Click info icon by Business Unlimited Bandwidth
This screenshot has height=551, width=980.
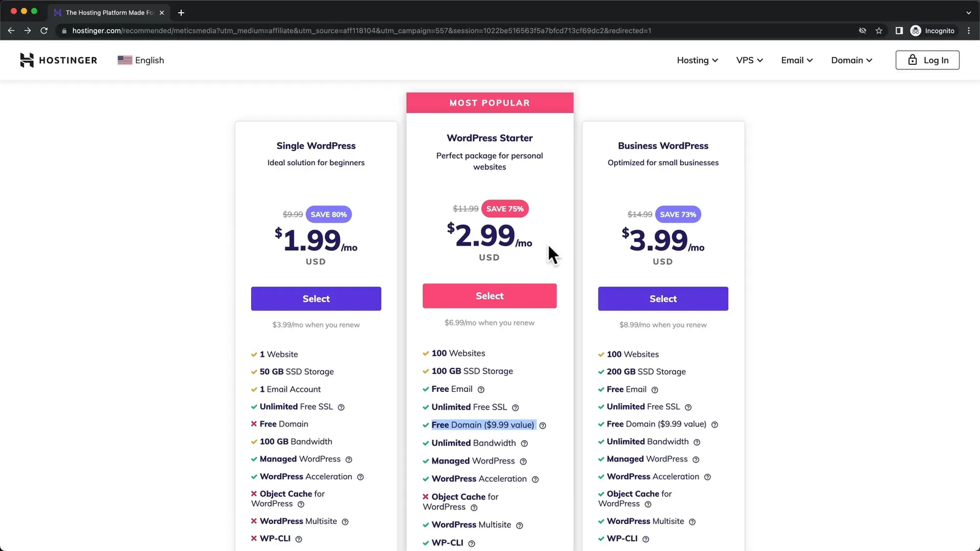697,442
